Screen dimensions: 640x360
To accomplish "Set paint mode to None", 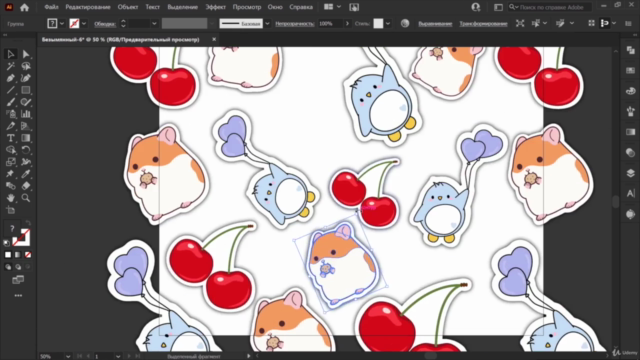I will point(28,255).
